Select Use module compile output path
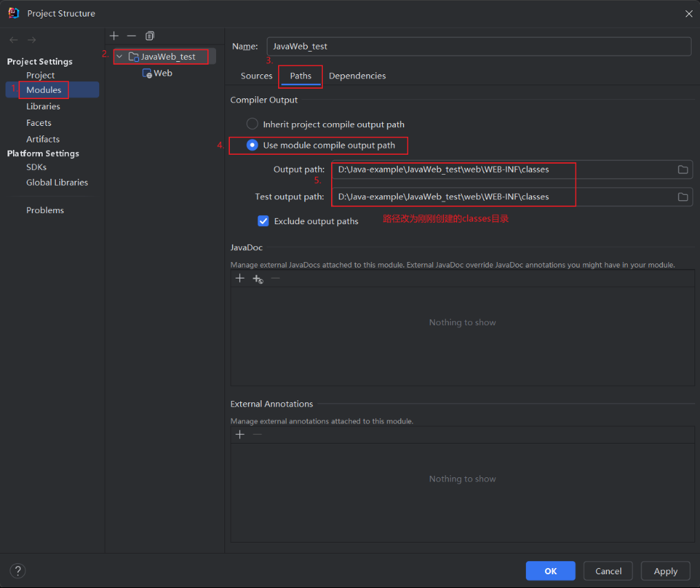 pyautogui.click(x=252, y=145)
